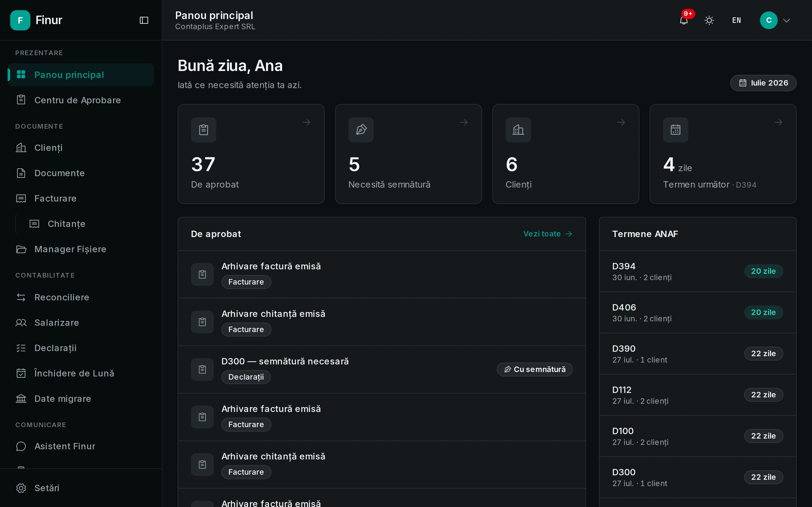Open the user avatar C menu
The width and height of the screenshot is (812, 507).
pos(769,20)
